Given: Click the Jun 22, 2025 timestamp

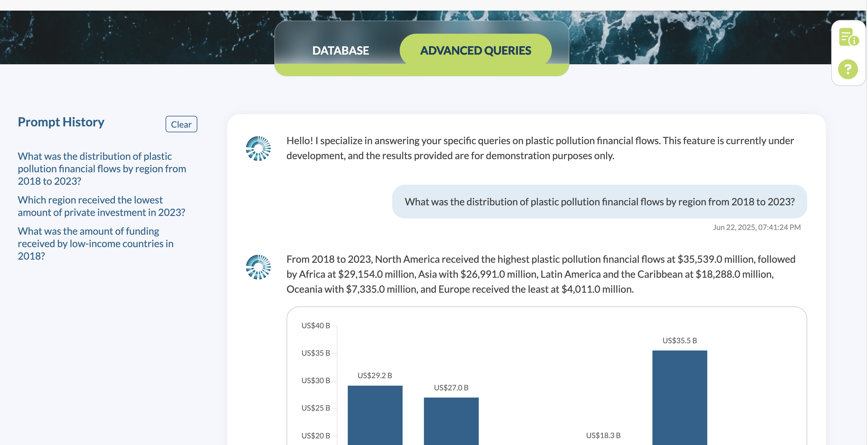Looking at the screenshot, I should [x=756, y=227].
